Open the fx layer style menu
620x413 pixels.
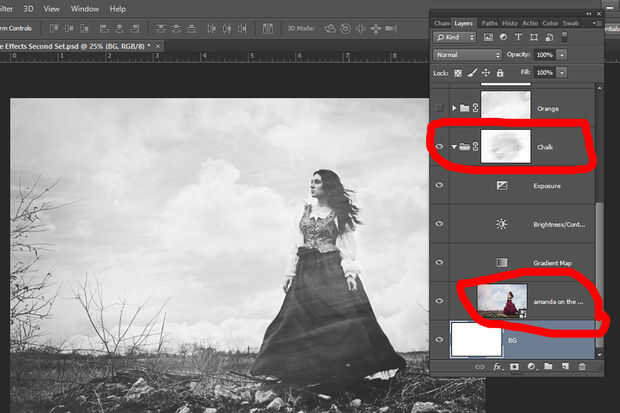pos(497,367)
